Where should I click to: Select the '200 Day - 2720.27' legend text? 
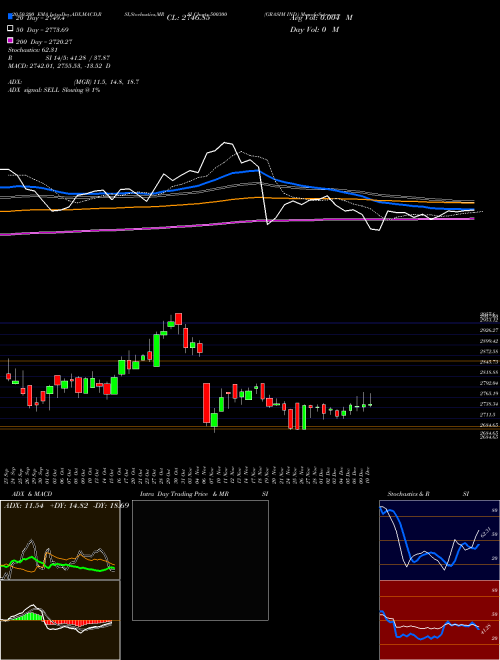coord(44,42)
